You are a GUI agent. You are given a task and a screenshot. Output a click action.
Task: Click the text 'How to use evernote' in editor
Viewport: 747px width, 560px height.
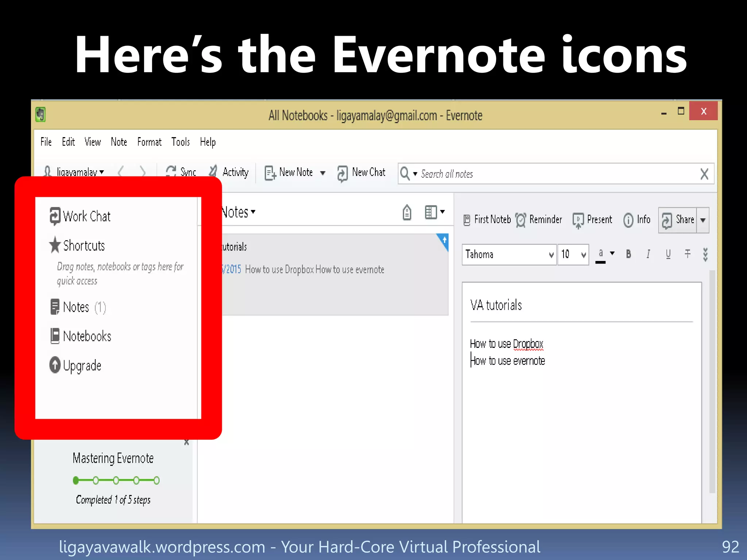(507, 361)
